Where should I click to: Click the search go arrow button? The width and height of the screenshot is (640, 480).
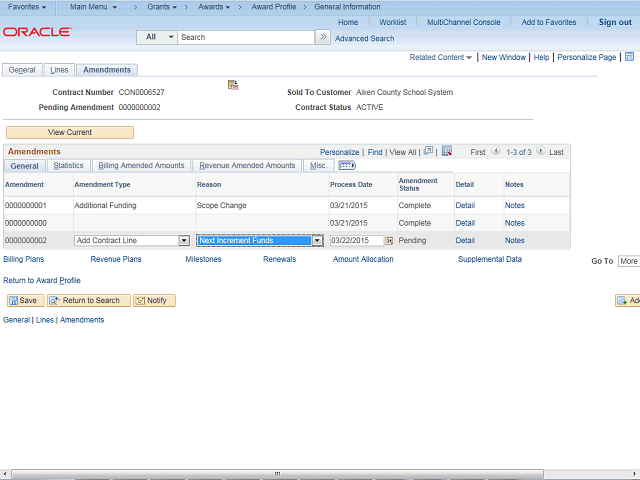pos(323,37)
